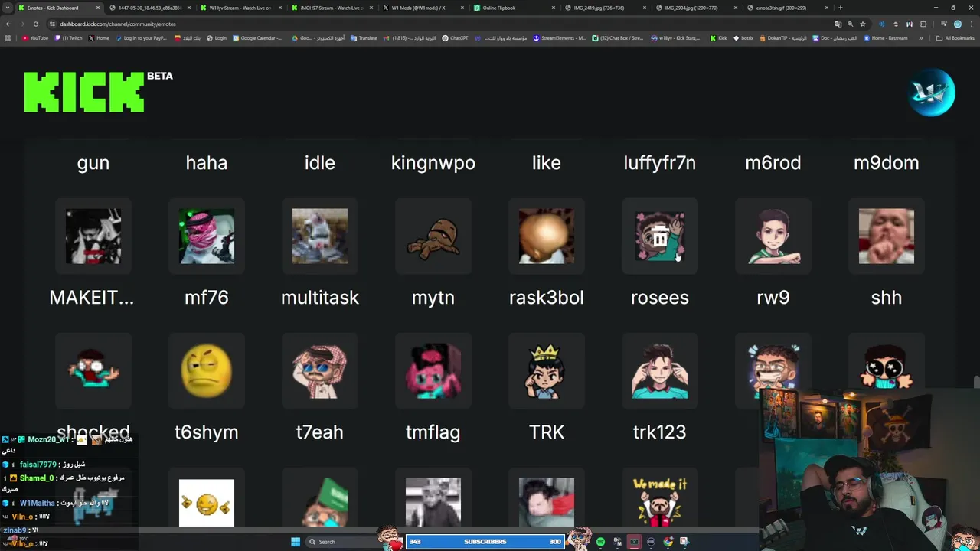Switch to W1llyv Stream browser tab
The height and width of the screenshot is (551, 980).
[x=240, y=8]
